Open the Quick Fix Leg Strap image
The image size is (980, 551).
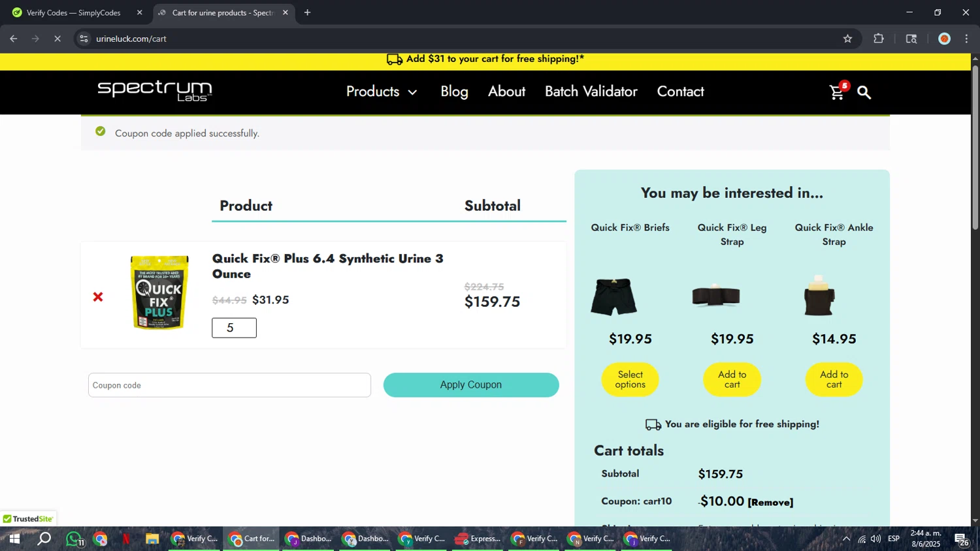716,296
